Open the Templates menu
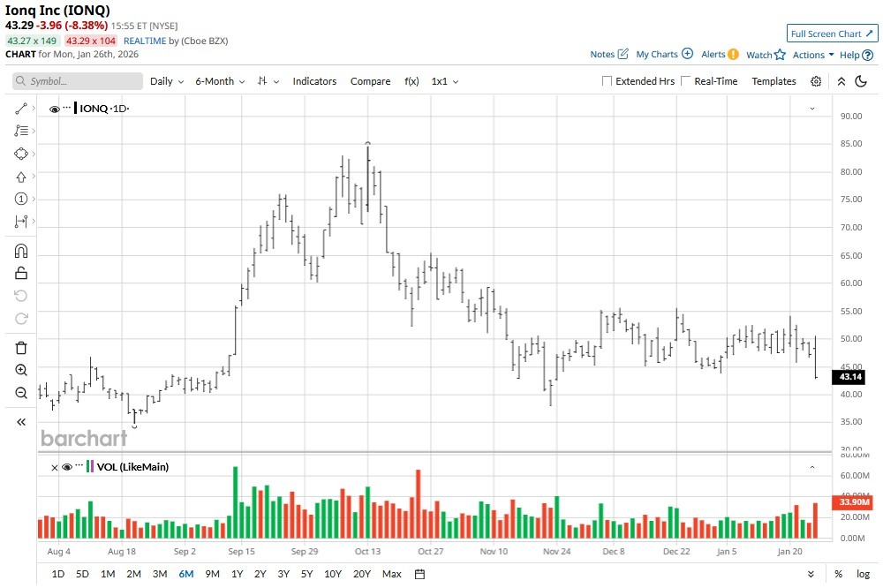Image resolution: width=883 pixels, height=588 pixels. pos(774,81)
